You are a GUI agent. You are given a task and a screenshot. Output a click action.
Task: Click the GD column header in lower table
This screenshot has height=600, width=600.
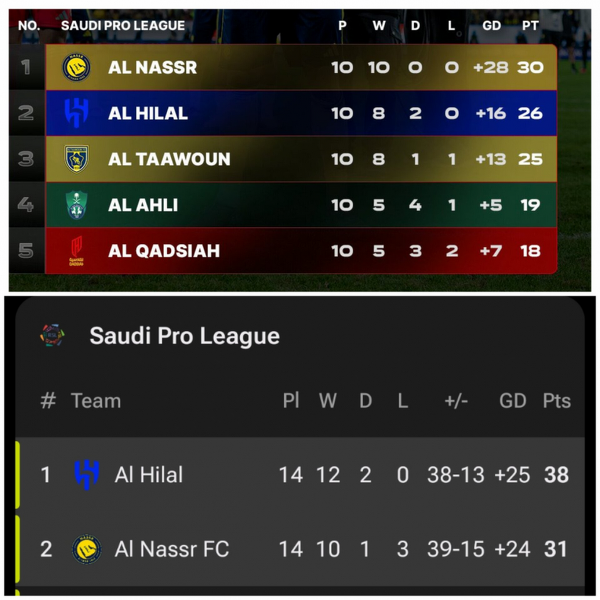click(x=512, y=401)
